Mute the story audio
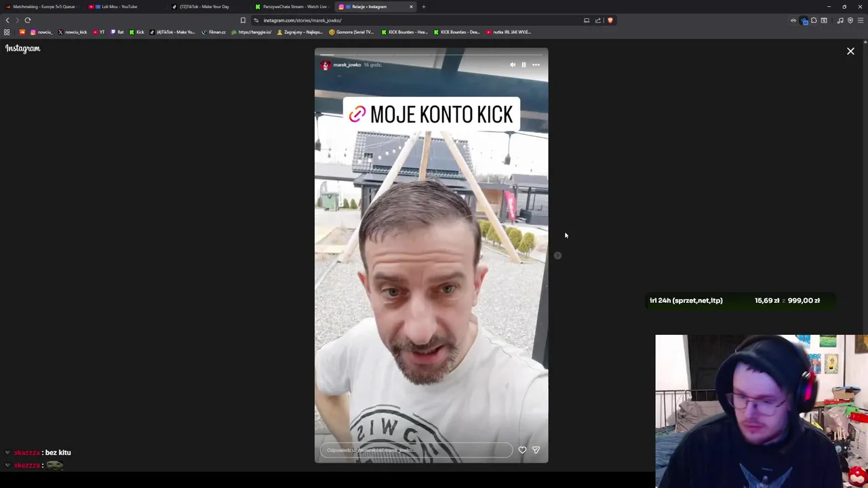The height and width of the screenshot is (488, 868). (x=513, y=65)
